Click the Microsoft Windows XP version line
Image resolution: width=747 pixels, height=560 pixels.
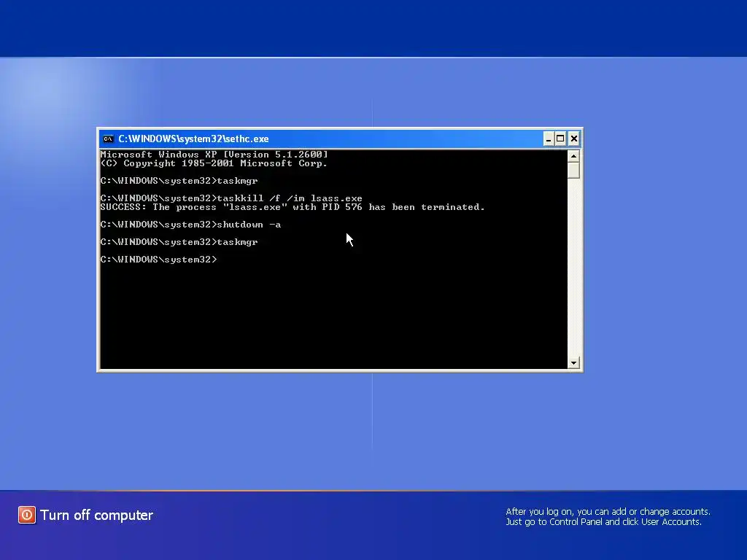(214, 155)
